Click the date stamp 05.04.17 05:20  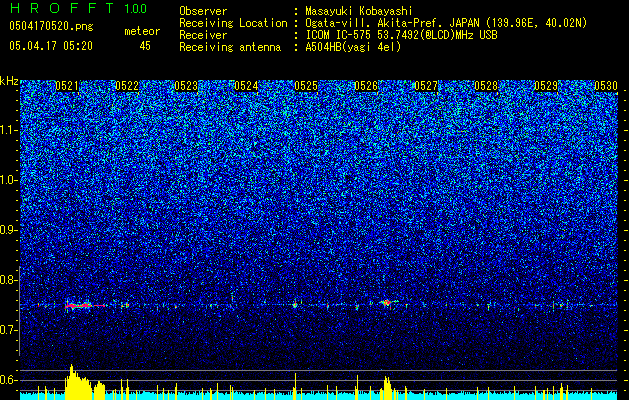[x=51, y=46]
